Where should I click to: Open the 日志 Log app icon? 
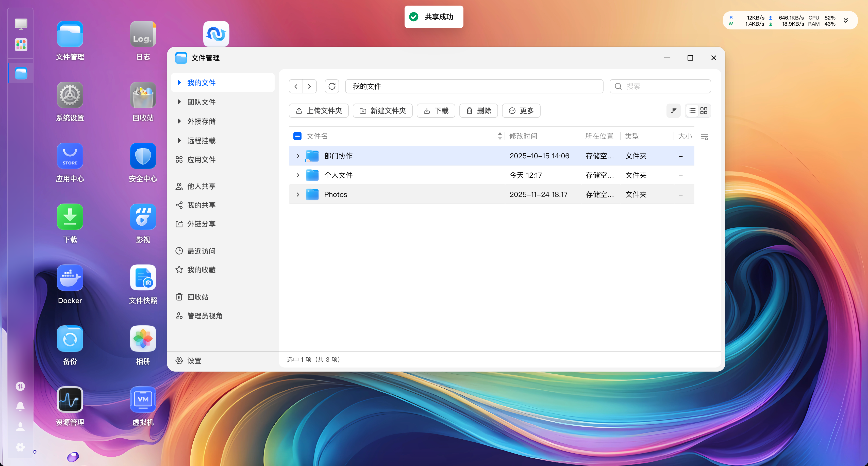[x=143, y=34]
